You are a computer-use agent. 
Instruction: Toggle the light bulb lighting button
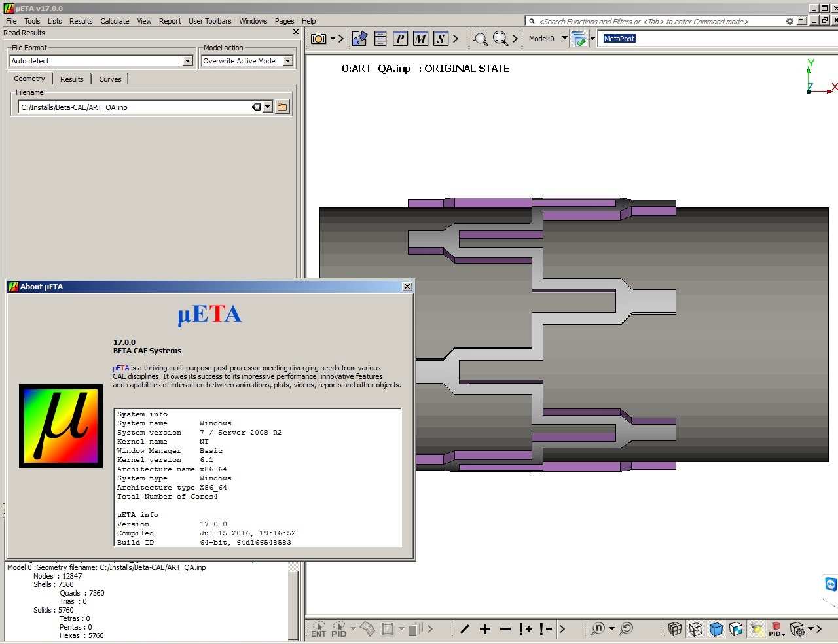(756, 629)
